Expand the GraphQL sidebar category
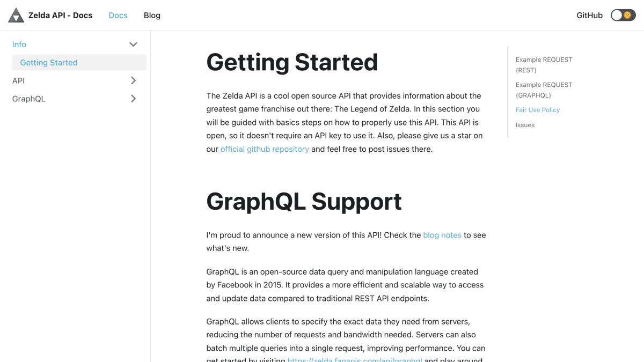This screenshot has height=362, width=644. point(134,99)
